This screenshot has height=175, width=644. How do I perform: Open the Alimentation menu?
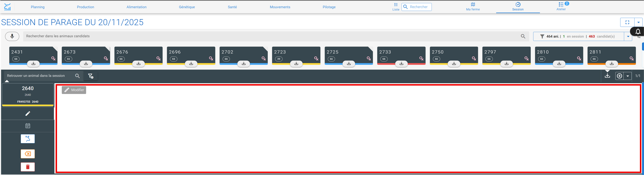click(x=137, y=7)
